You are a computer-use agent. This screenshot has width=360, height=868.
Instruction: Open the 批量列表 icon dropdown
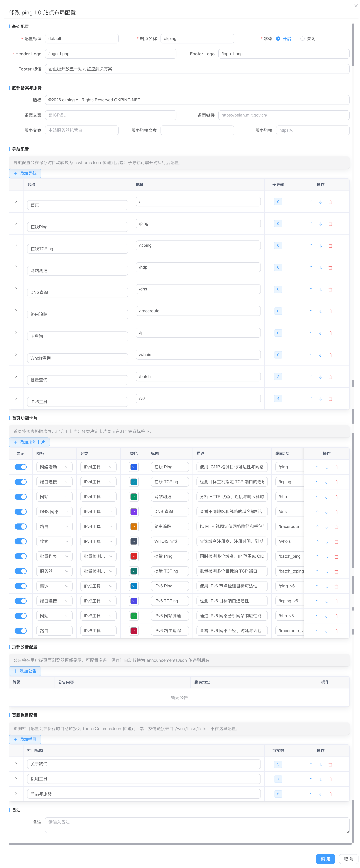54,556
